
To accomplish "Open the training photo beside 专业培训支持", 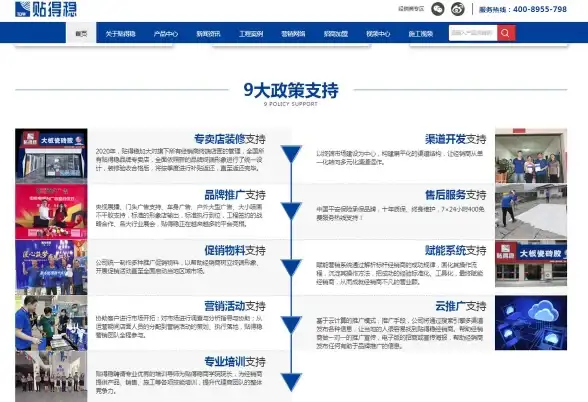I will click(51, 376).
